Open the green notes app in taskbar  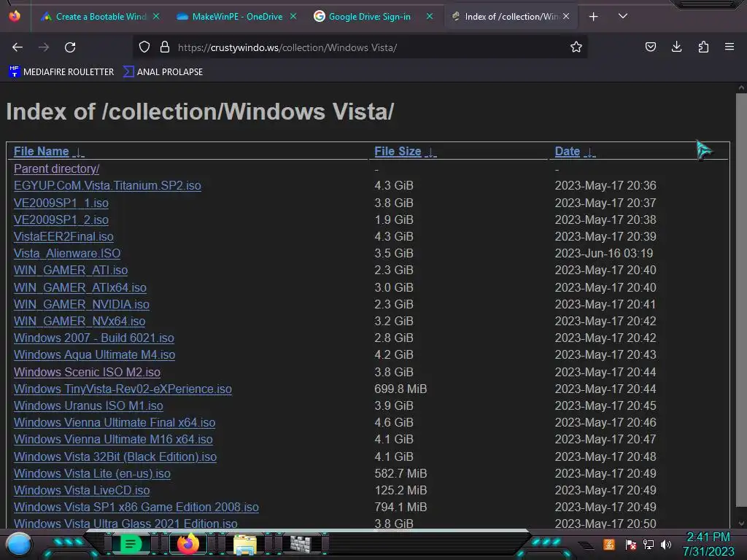point(130,544)
